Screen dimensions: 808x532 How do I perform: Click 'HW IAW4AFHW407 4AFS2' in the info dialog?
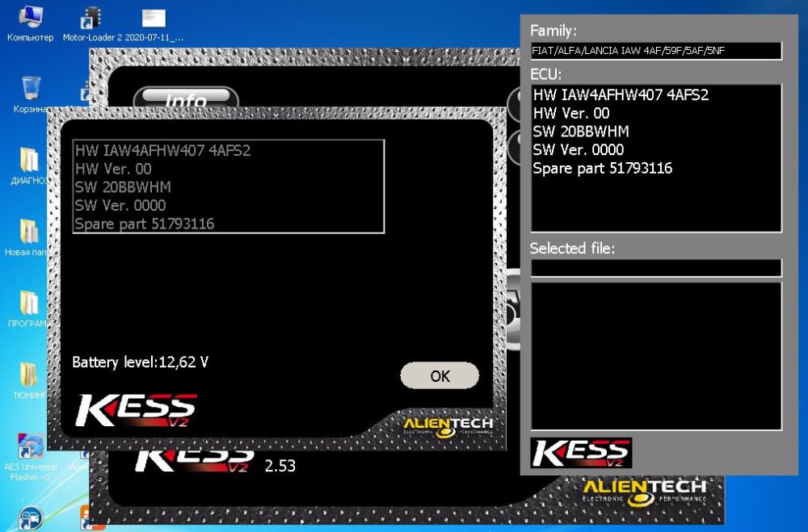click(x=163, y=150)
